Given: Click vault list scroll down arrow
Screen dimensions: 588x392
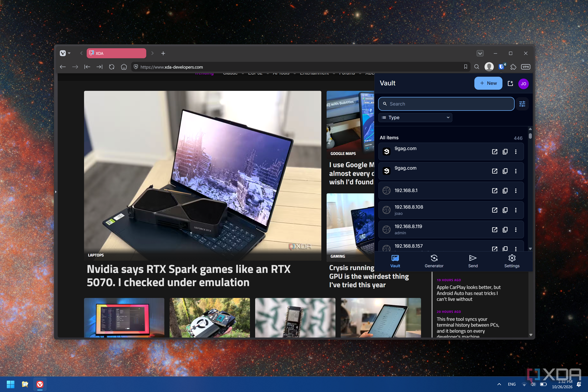Looking at the screenshot, I should [x=530, y=249].
